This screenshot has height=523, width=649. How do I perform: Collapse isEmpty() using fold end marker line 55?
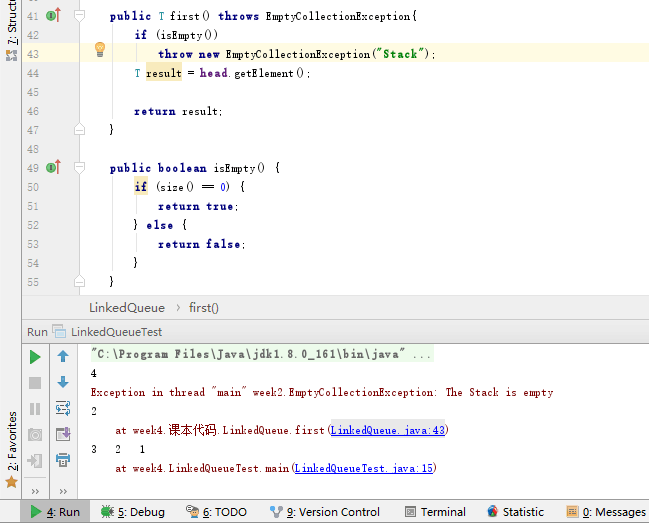click(79, 281)
